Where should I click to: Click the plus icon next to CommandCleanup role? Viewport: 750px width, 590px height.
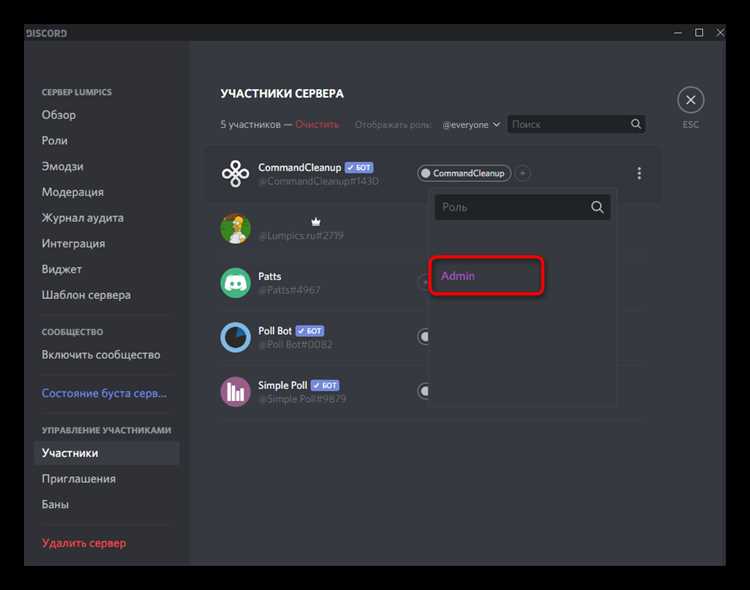pyautogui.click(x=523, y=173)
